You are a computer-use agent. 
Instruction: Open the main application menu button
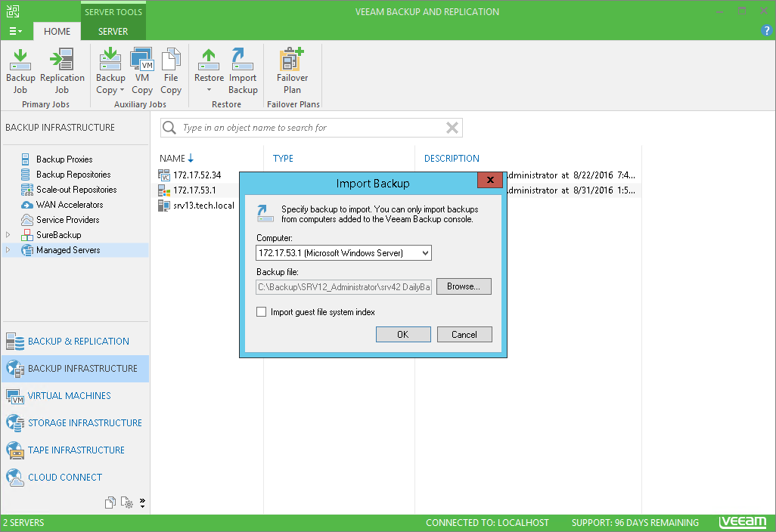pyautogui.click(x=15, y=31)
